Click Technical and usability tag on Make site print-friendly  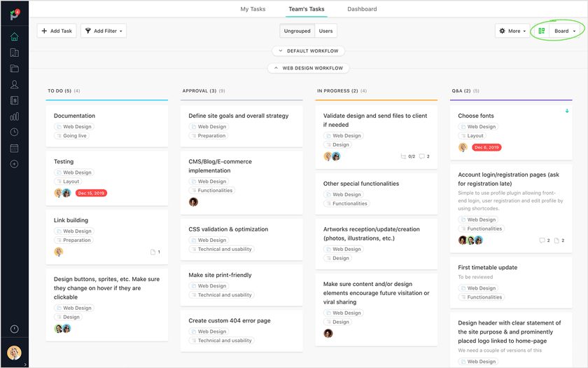click(221, 295)
